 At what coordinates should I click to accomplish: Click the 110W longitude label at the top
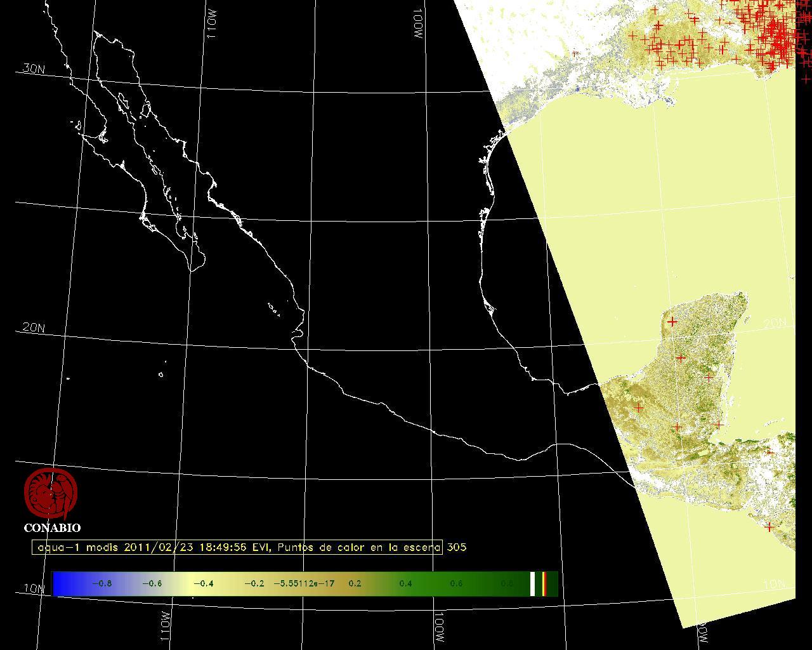coord(212,25)
